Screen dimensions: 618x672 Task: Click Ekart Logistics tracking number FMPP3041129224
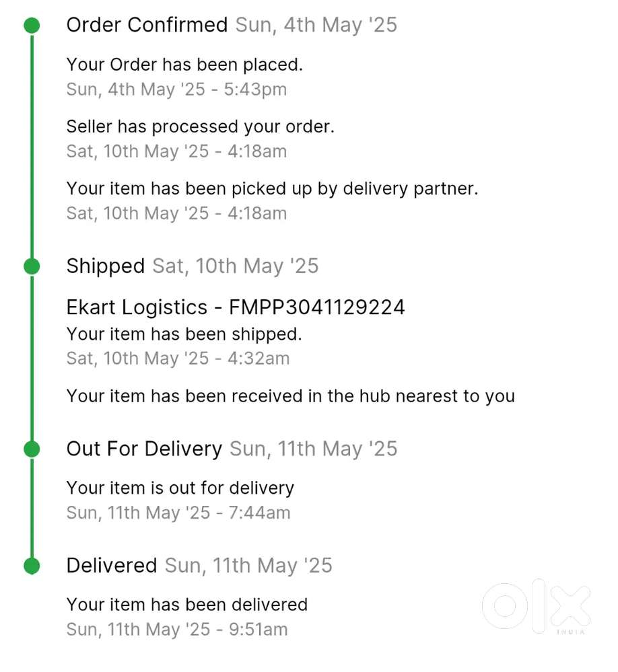click(236, 307)
